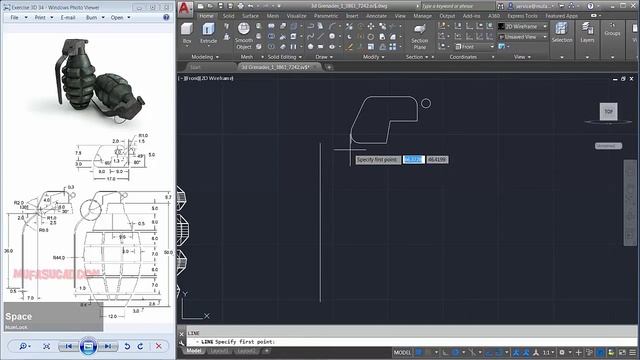The width and height of the screenshot is (640, 360).
Task: Click the dynamic input X coordinate field
Action: [413, 160]
